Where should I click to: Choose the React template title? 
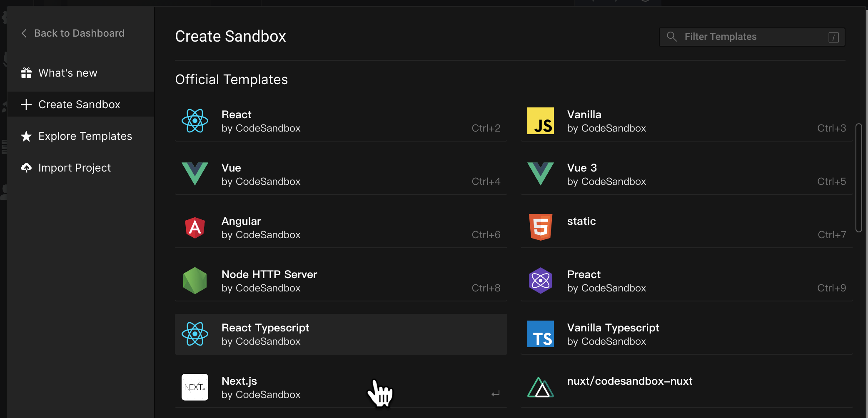point(237,114)
